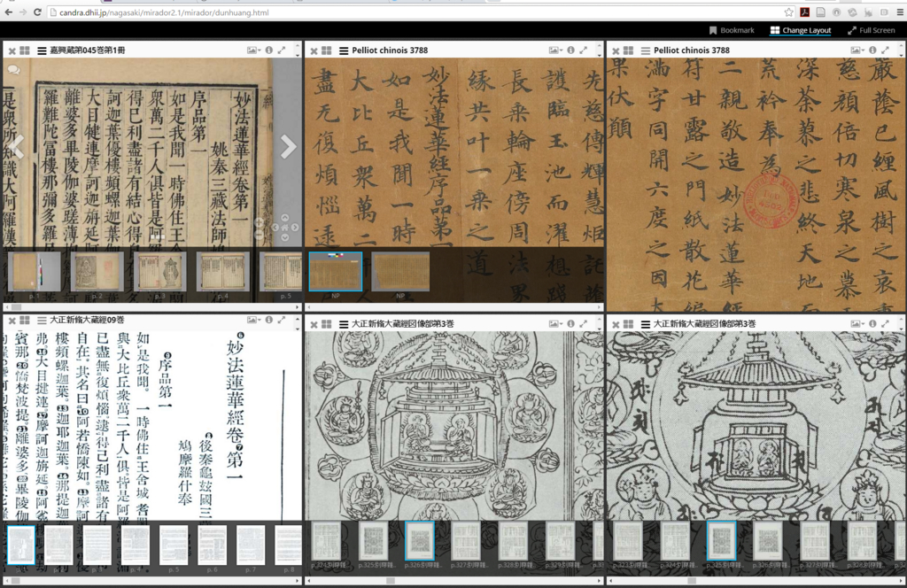Image resolution: width=907 pixels, height=588 pixels.
Task: Open layout grid icon in bottom-right 図像部第3巻 window
Action: tap(629, 324)
